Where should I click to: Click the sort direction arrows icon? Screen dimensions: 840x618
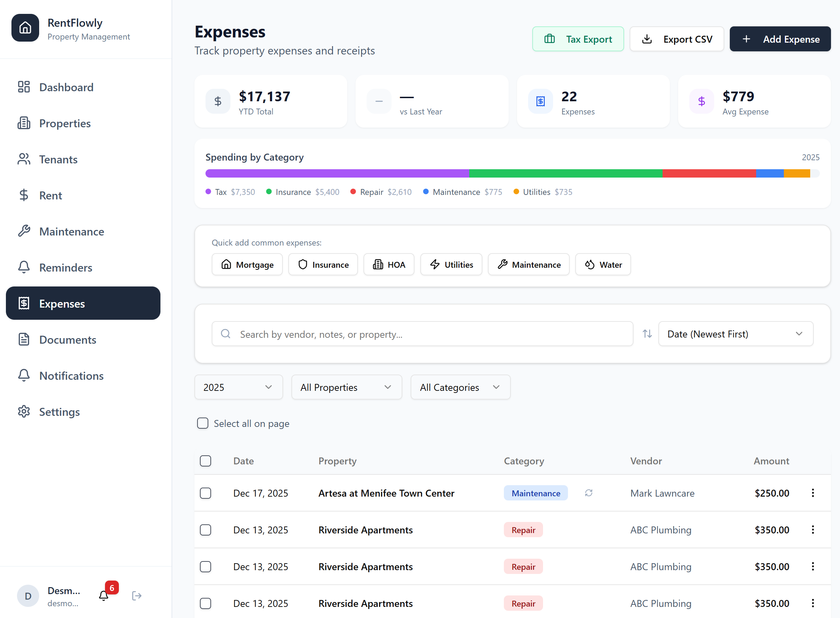(x=647, y=334)
